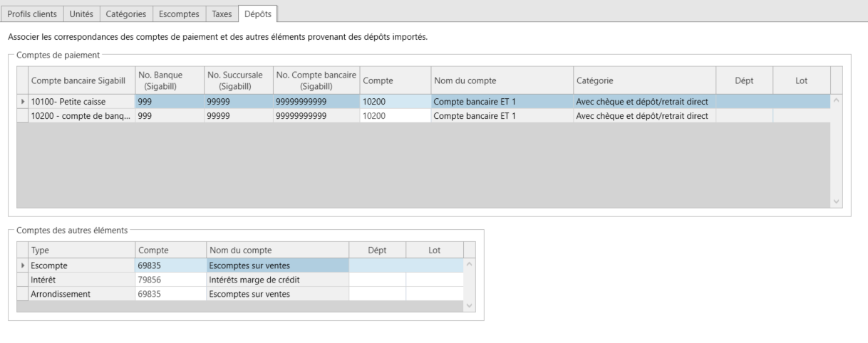Viewport: 868px width, 343px height.
Task: Click Dépt cell in compte de banque row
Action: (744, 115)
